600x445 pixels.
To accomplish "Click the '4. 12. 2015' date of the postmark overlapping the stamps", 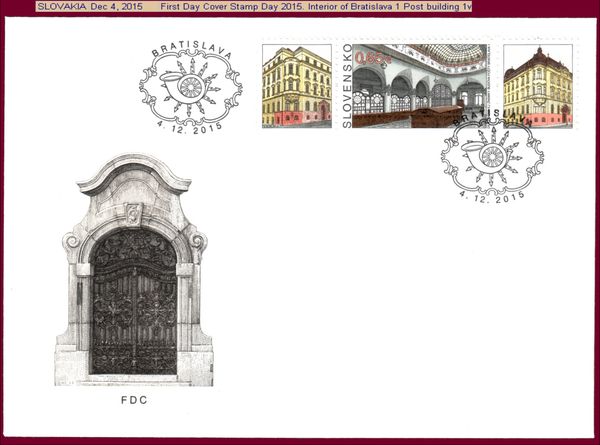I will click(492, 198).
